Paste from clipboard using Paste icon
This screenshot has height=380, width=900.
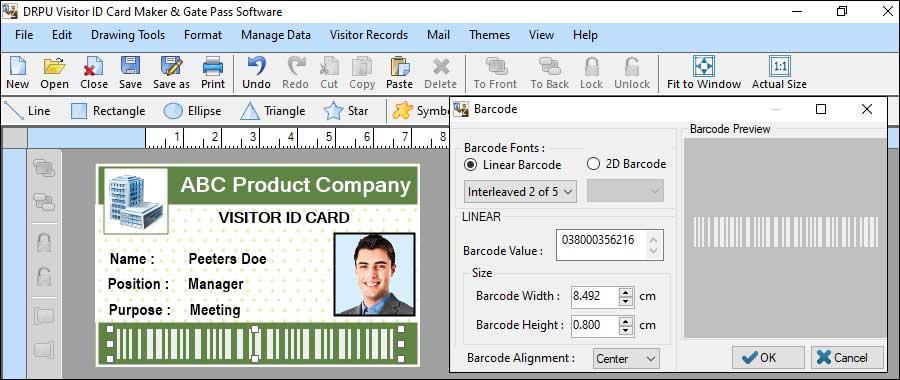click(399, 72)
